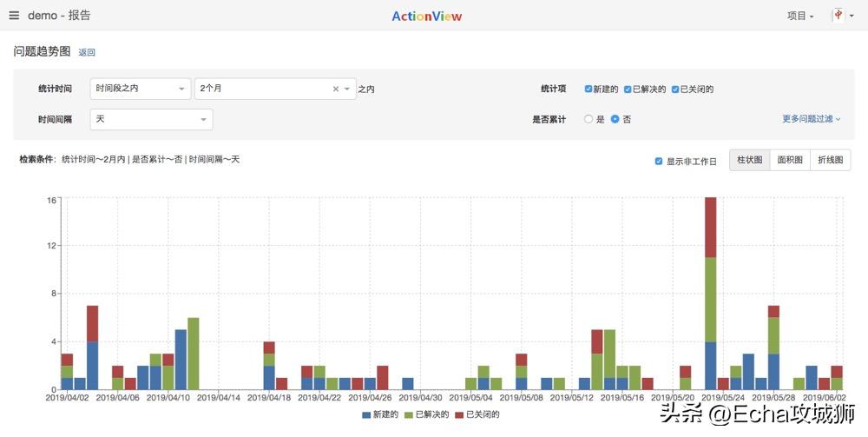This screenshot has height=437, width=868.
Task: Switch to 柱状图 bar chart view
Action: pos(750,160)
